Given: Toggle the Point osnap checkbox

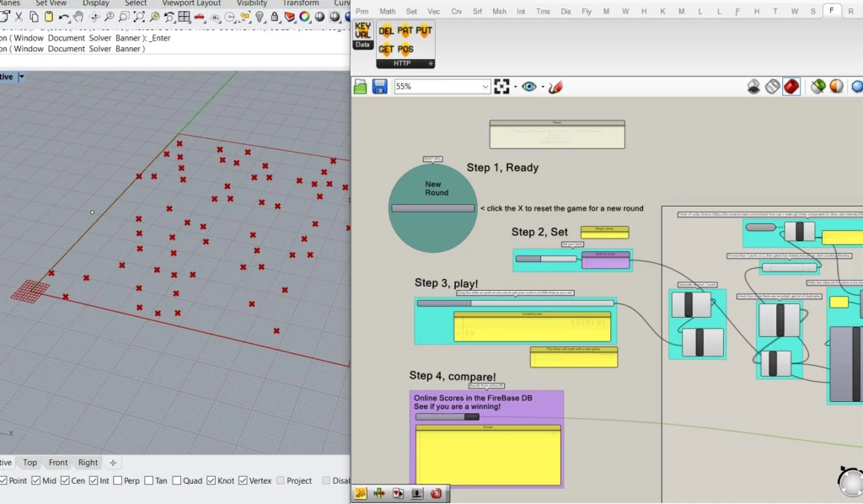Looking at the screenshot, I should [4, 480].
